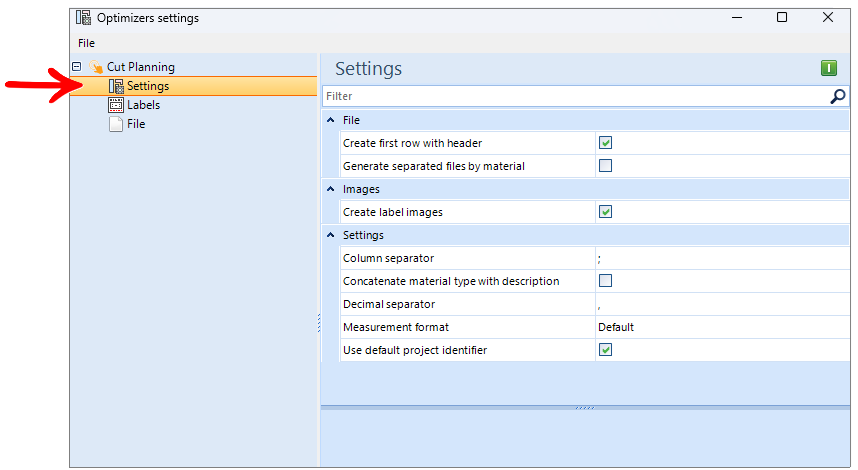
Task: Select the Cut Planning tree label
Action: [141, 67]
